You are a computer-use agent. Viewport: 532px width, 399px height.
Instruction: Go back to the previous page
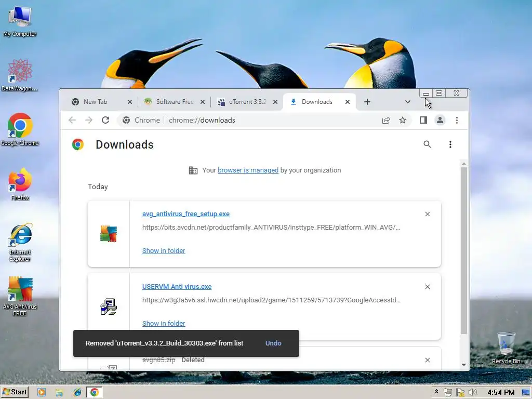point(72,120)
